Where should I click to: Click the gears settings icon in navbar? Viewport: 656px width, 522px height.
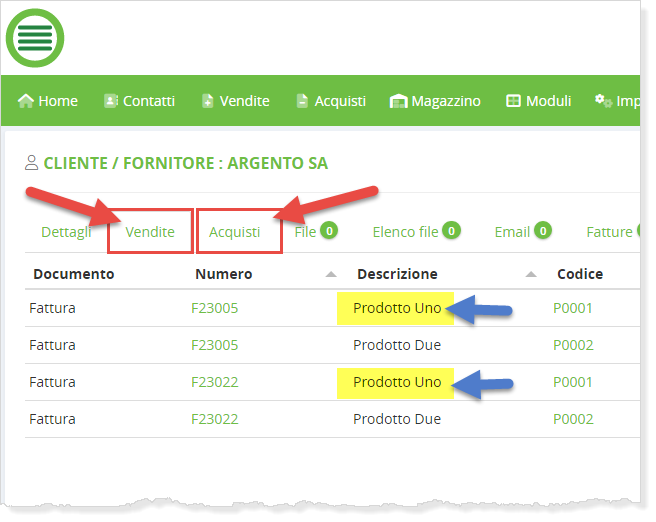603,101
